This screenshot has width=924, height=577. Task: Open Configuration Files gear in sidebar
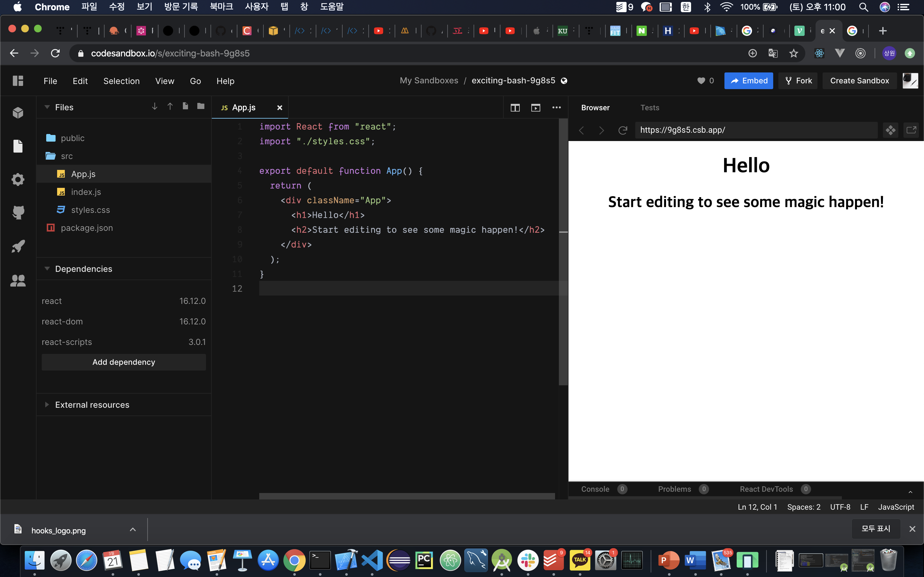18,179
